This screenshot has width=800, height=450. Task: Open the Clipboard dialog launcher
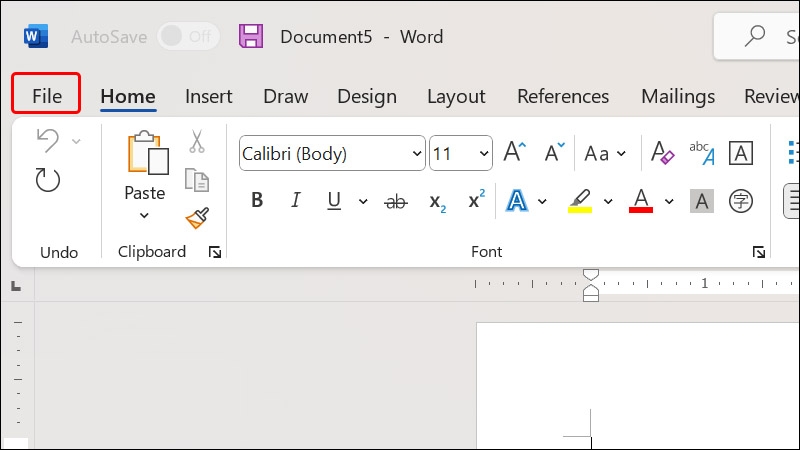pyautogui.click(x=215, y=252)
